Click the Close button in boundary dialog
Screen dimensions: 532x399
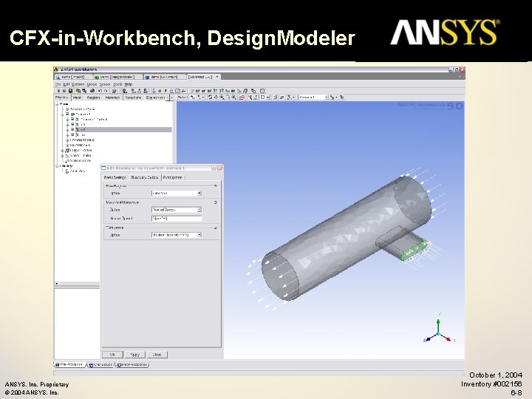coord(157,355)
